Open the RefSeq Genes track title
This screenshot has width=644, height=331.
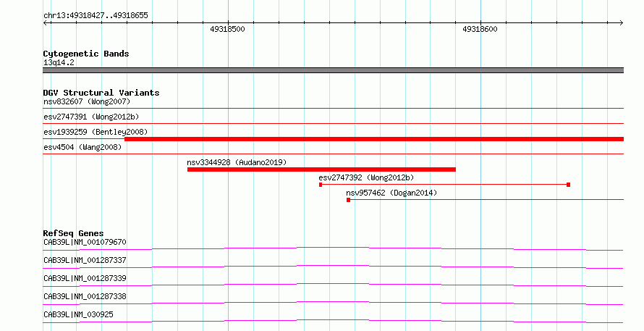click(x=73, y=233)
